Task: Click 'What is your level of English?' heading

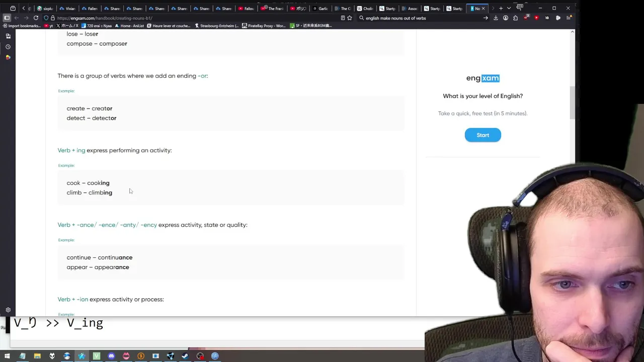Action: point(482,96)
